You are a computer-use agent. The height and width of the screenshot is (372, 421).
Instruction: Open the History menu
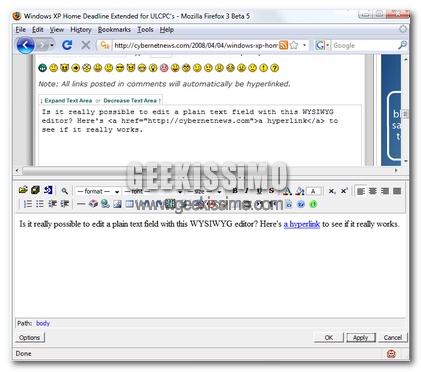tap(81, 30)
